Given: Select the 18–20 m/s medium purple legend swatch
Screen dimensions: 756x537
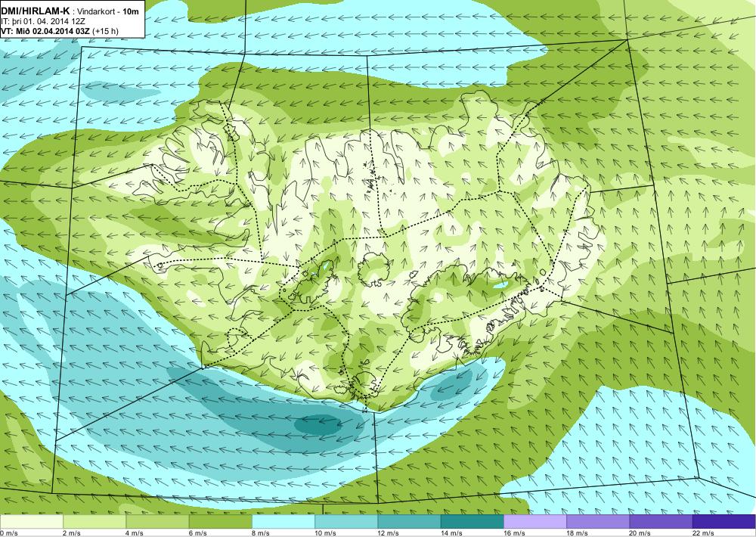Looking at the screenshot, I should click(x=598, y=522).
